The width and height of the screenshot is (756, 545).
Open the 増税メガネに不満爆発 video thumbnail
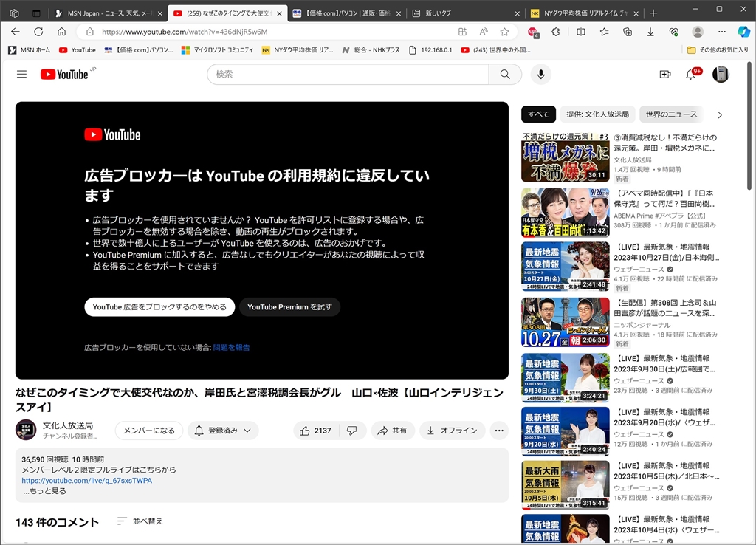[x=565, y=157]
